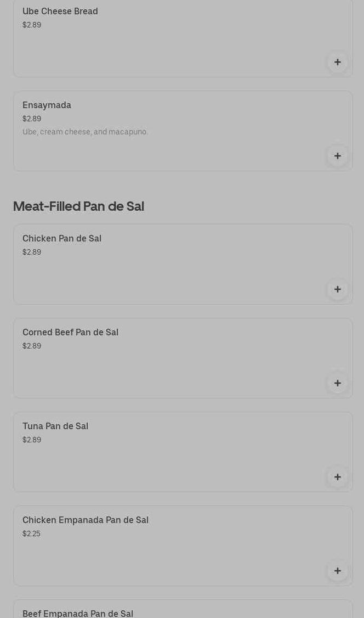The image size is (364, 618).
Task: Select Chicken Empanada Pan de Sal title
Action: (x=86, y=520)
